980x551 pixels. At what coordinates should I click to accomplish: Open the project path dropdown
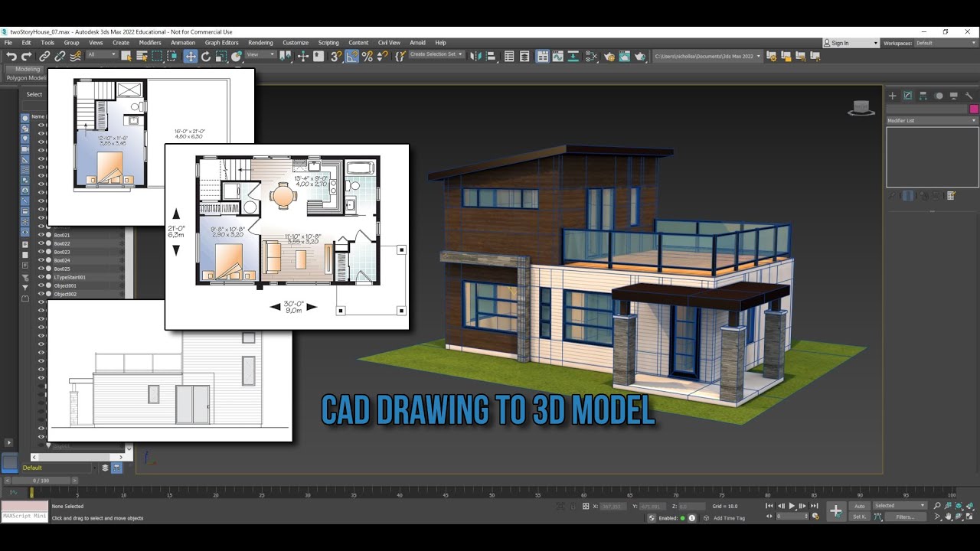707,56
